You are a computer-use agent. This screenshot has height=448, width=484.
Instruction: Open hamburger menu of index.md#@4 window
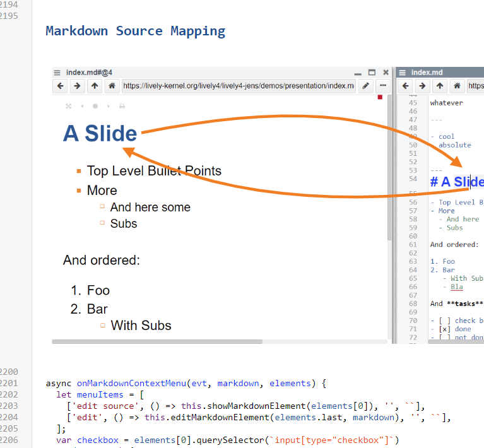[x=57, y=73]
